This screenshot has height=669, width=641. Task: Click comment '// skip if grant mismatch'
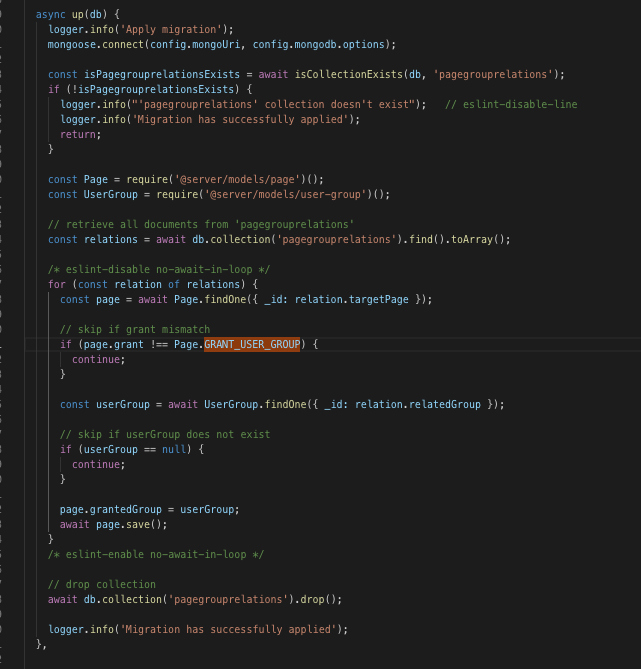click(135, 329)
